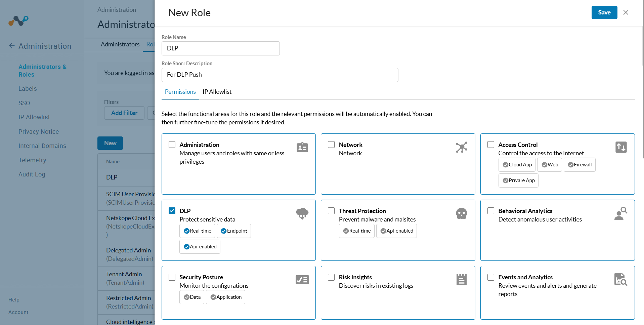Click the Access Control arrows icon
The image size is (644, 325).
pos(621,147)
